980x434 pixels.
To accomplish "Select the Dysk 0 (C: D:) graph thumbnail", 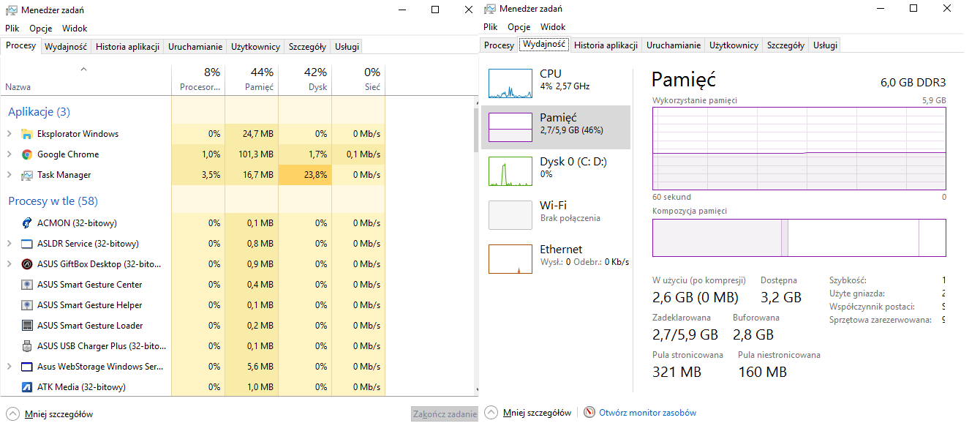I will click(x=510, y=171).
